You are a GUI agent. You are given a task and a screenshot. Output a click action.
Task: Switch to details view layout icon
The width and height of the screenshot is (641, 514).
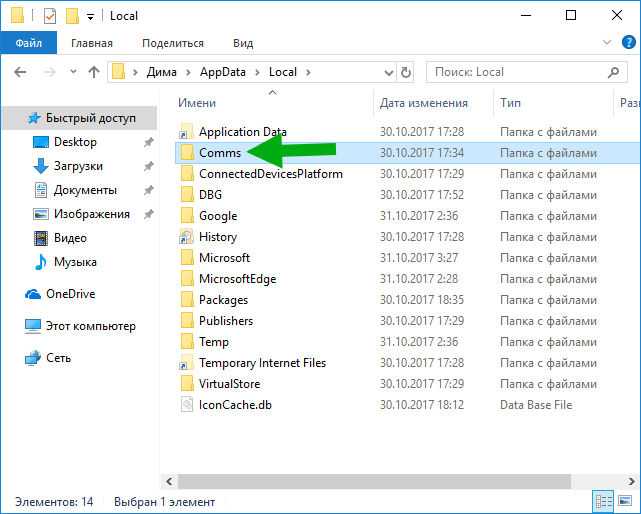click(x=603, y=501)
